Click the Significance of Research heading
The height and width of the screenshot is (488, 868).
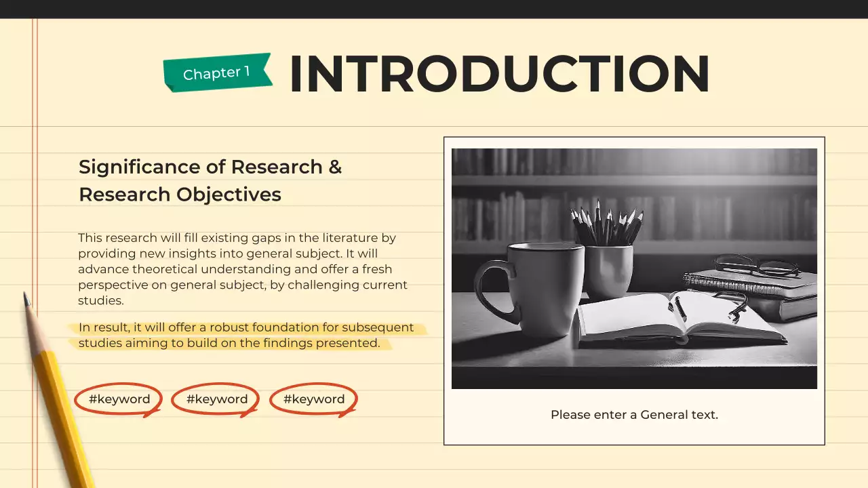[x=210, y=167]
